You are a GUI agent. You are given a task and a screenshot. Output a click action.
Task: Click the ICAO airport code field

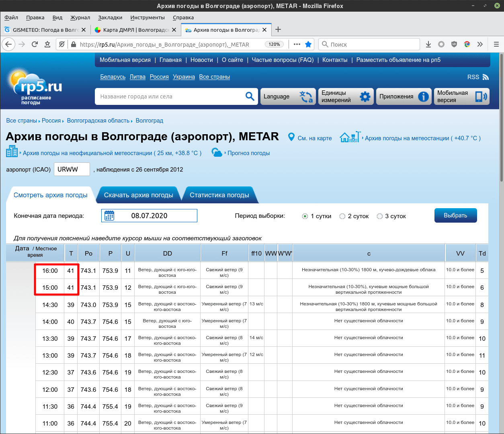coord(72,170)
